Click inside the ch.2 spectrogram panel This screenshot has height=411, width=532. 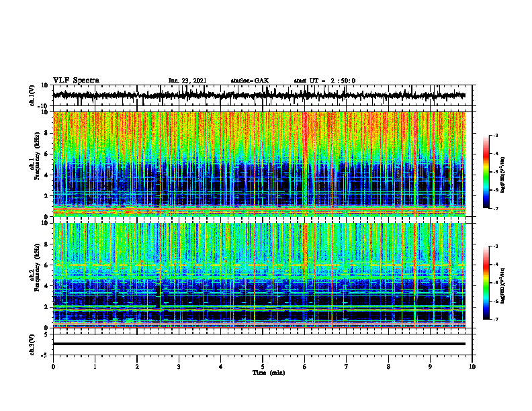pos(259,275)
